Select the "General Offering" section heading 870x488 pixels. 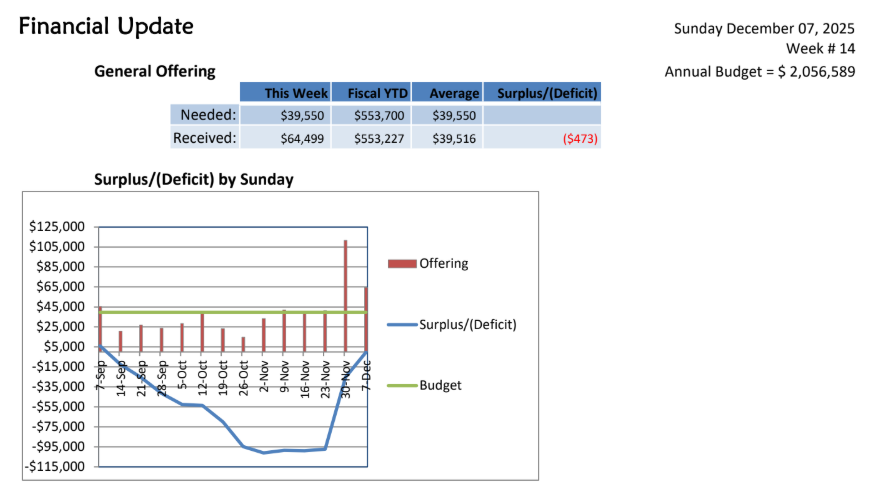pos(154,71)
